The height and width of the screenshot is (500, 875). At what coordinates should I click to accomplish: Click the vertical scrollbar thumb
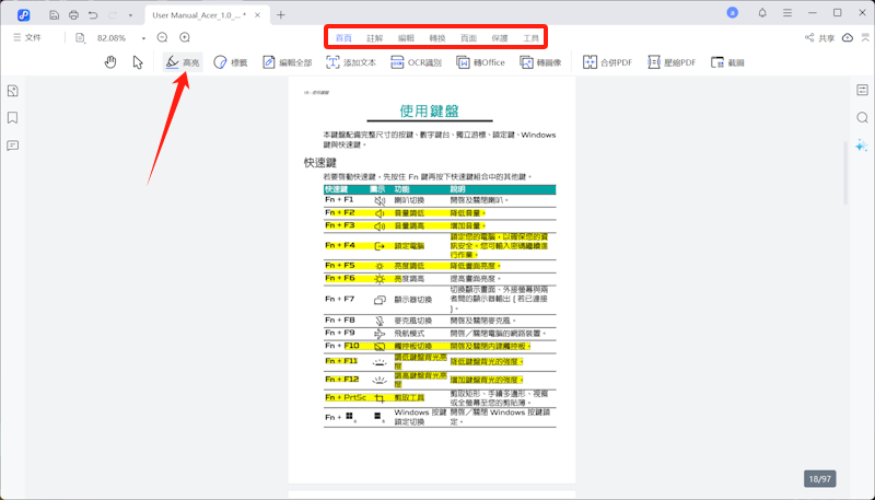coord(845,174)
